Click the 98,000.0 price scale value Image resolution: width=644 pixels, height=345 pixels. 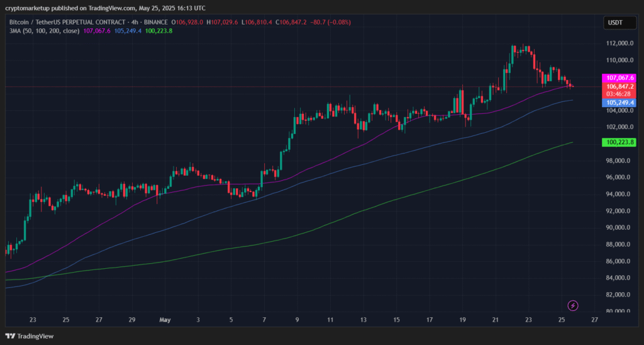tap(618, 161)
